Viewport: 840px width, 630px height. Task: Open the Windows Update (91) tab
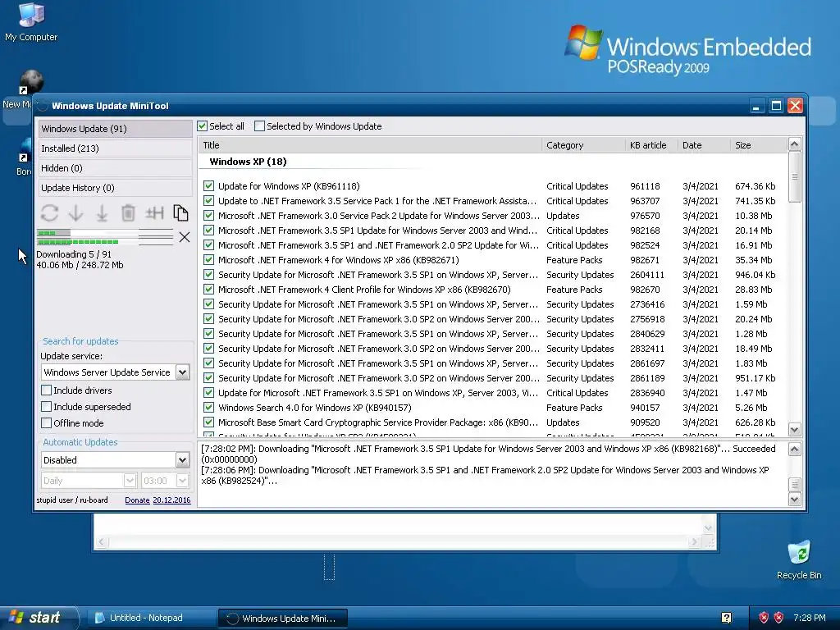pyautogui.click(x=115, y=129)
